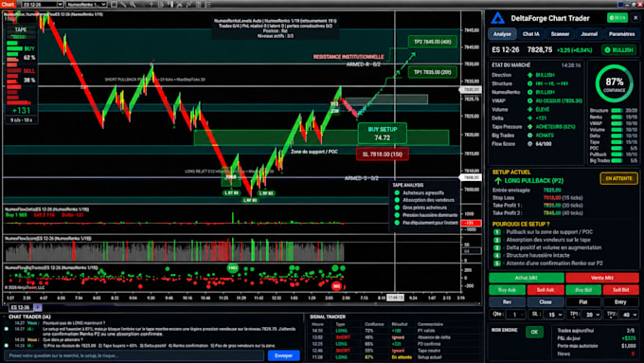Click the Close position button
The height and width of the screenshot is (363, 644).
(545, 302)
